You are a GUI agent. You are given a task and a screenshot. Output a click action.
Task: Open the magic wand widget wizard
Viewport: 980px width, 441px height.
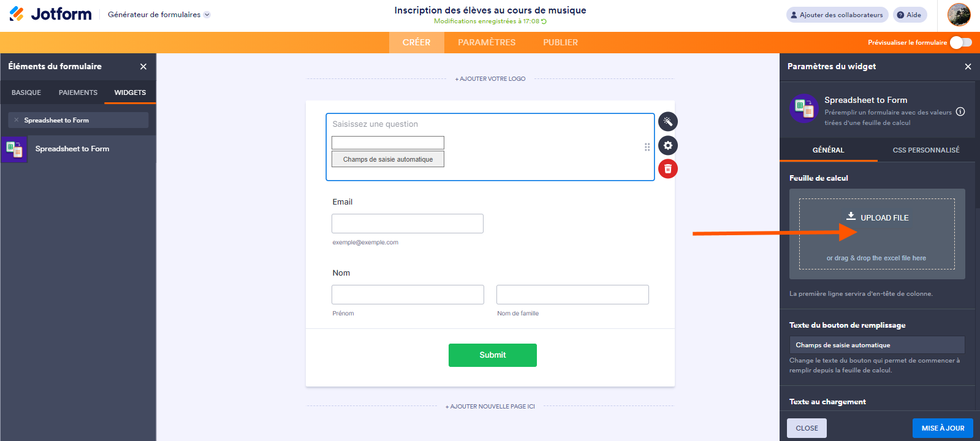pos(667,122)
